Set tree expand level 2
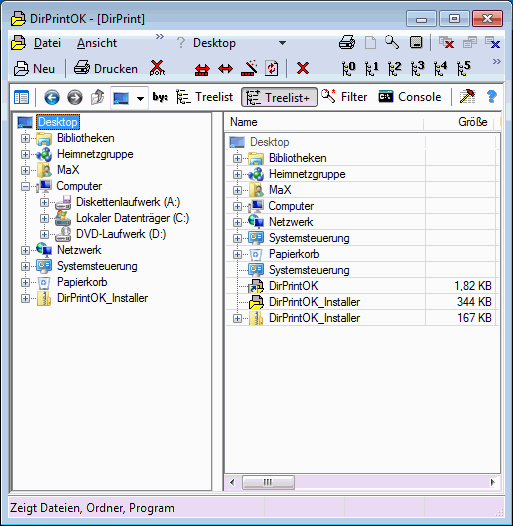This screenshot has width=513, height=526. (395, 68)
